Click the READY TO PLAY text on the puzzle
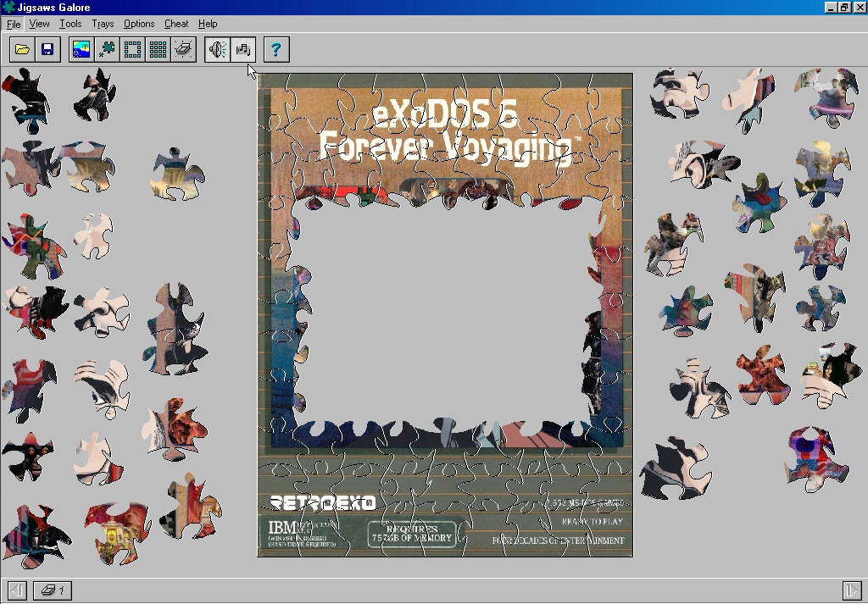The width and height of the screenshot is (868, 604). tap(593, 522)
